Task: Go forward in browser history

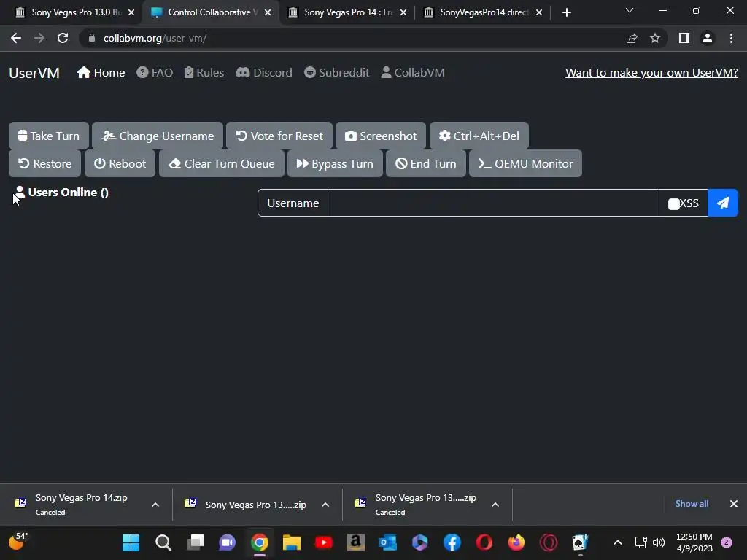Action: (x=39, y=38)
